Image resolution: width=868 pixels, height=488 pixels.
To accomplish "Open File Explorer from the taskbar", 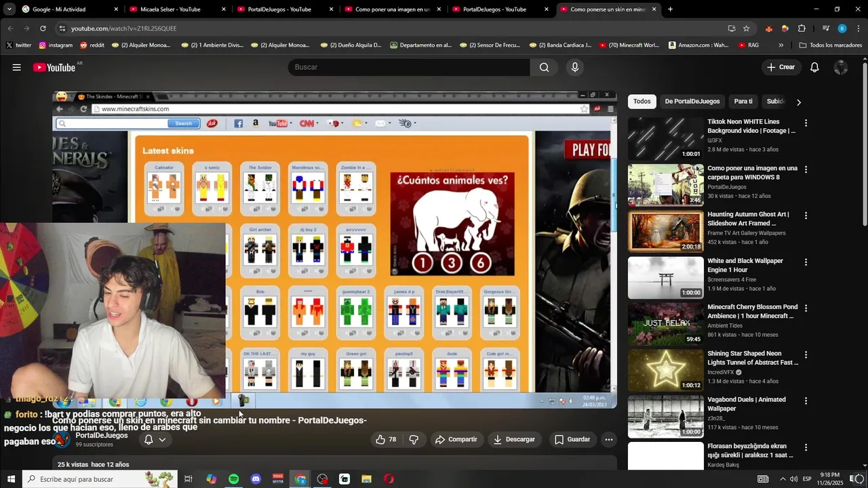I will pyautogui.click(x=366, y=479).
